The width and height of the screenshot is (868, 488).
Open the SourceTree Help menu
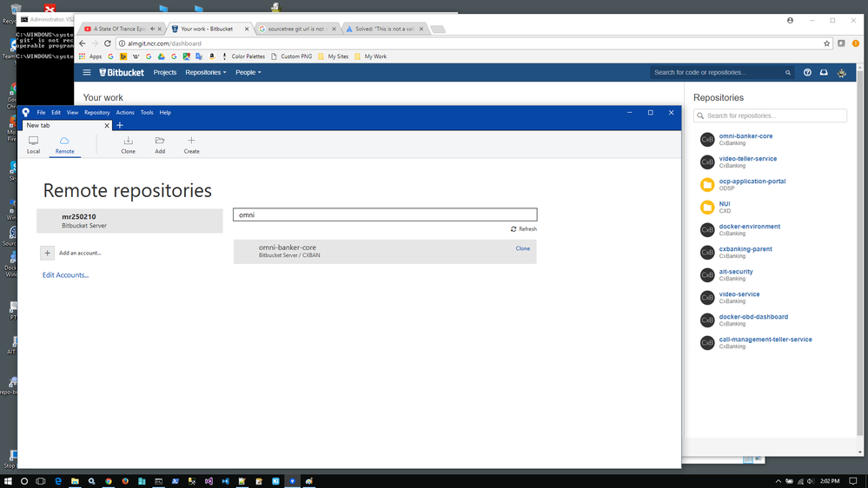click(x=165, y=112)
